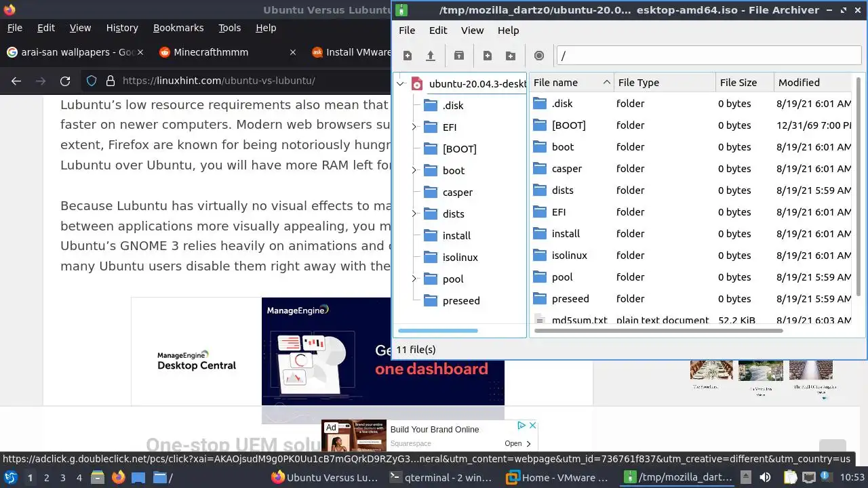Expand the dists folder tree node
Screen dimensions: 868x488
pyautogui.click(x=414, y=214)
